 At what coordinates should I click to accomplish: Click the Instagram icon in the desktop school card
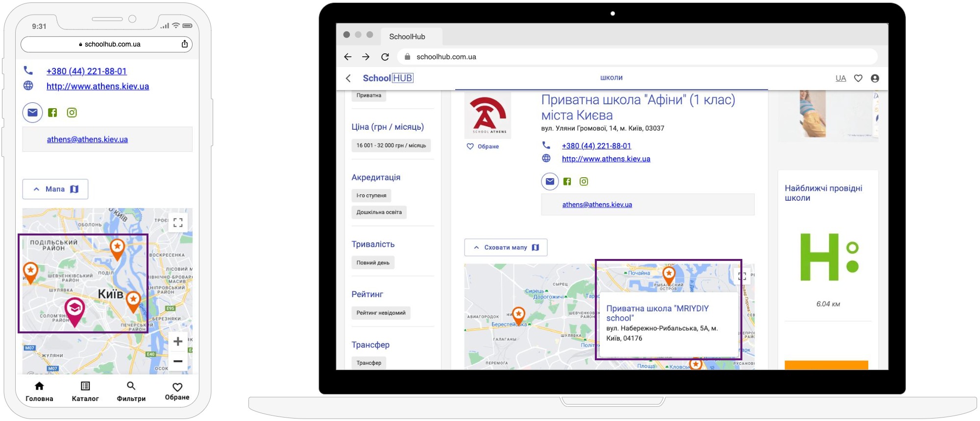(x=584, y=182)
